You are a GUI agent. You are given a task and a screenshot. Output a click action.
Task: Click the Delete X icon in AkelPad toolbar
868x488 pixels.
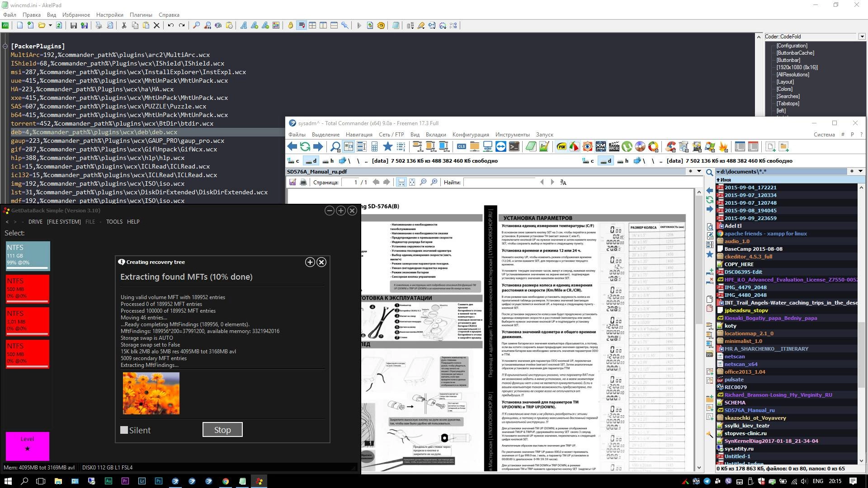(x=156, y=25)
